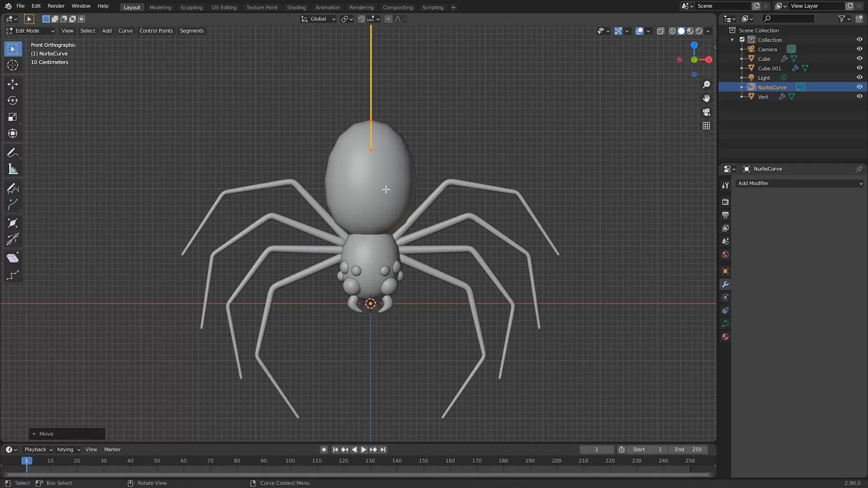Hide the Cube object in the outliner
Image resolution: width=868 pixels, height=488 pixels.
[859, 58]
